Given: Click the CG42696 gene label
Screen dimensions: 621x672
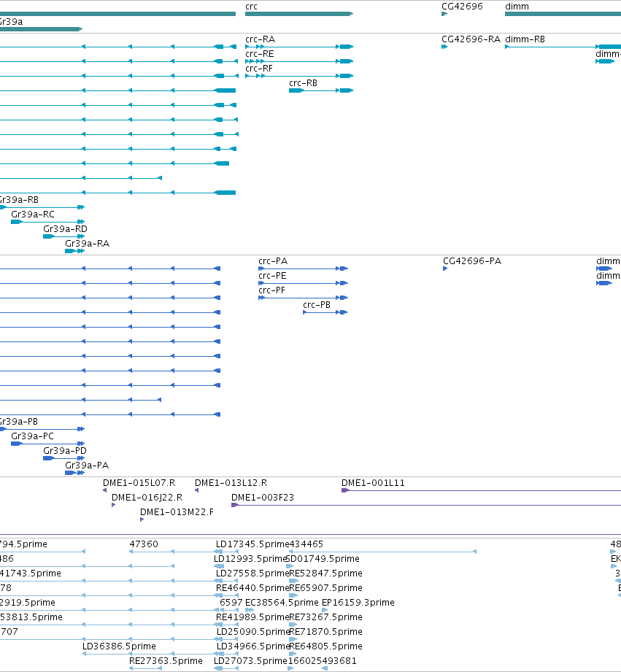Looking at the screenshot, I should 462,7.
